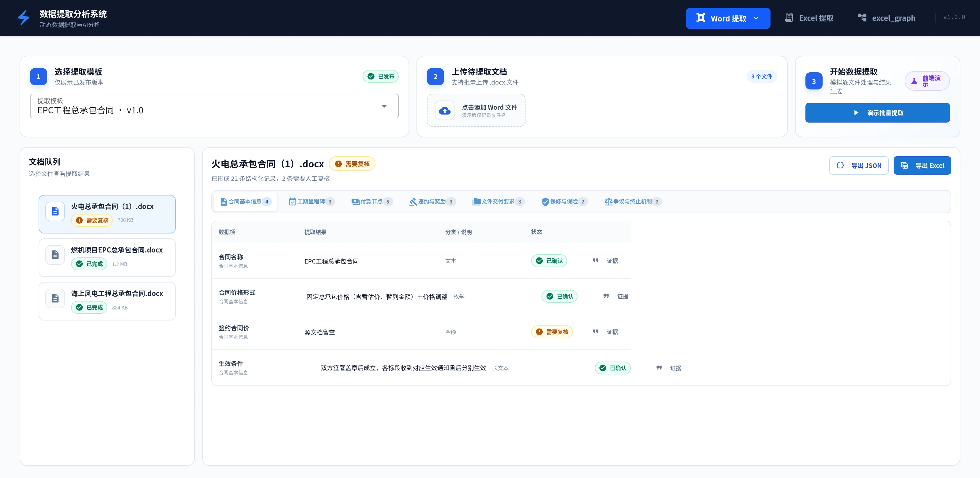The width and height of the screenshot is (980, 478).
Task: Click 需要复核 status of 签约合同价 row
Action: pos(552,332)
